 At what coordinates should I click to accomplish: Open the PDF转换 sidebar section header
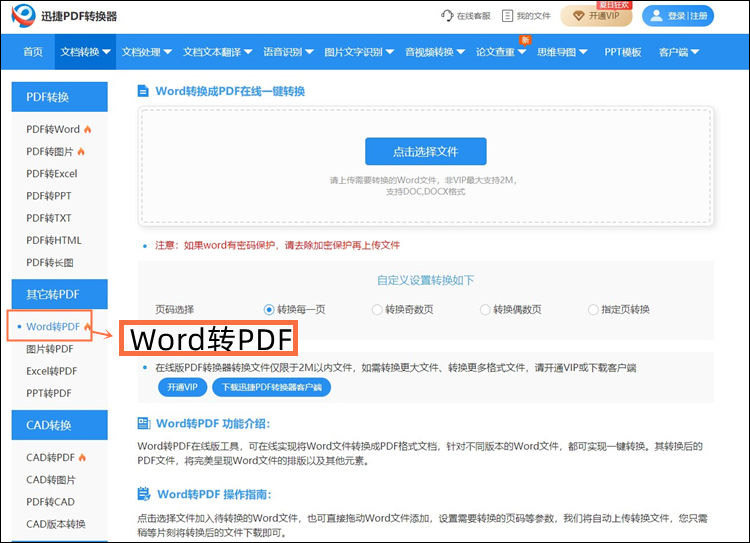59,97
